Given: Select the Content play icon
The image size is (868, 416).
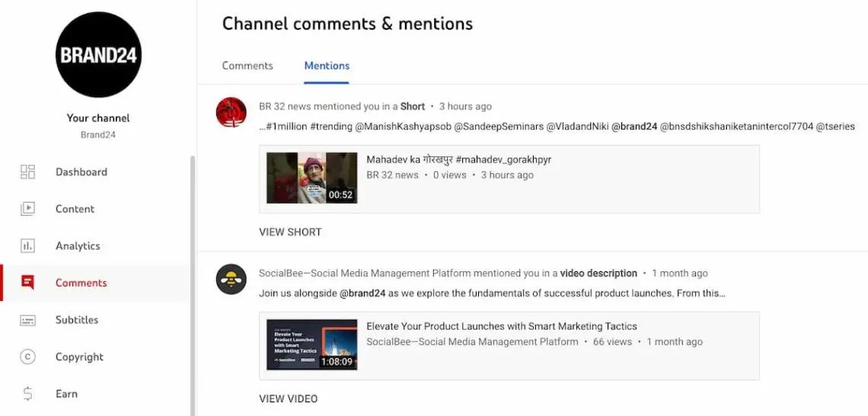Looking at the screenshot, I should 27,209.
